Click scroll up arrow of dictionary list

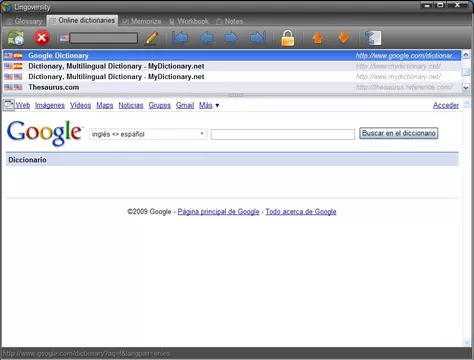[466, 55]
